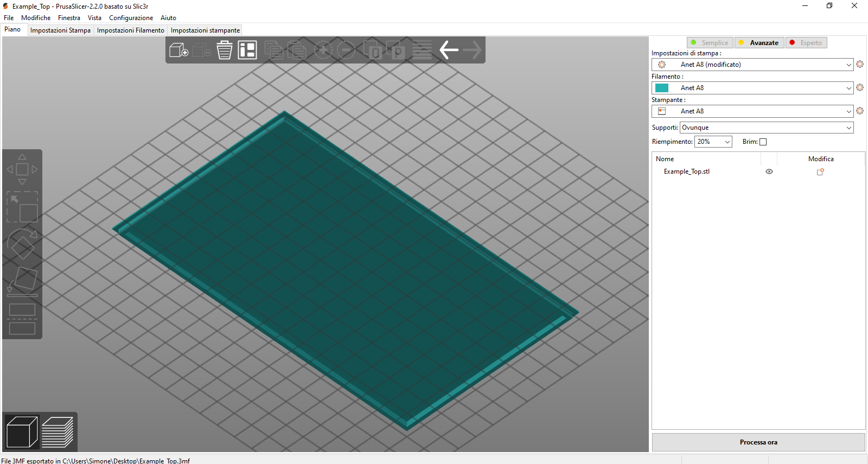Screen dimensions: 868x464
Task: Switch to Impostazioni stampante tab
Action: [205, 30]
